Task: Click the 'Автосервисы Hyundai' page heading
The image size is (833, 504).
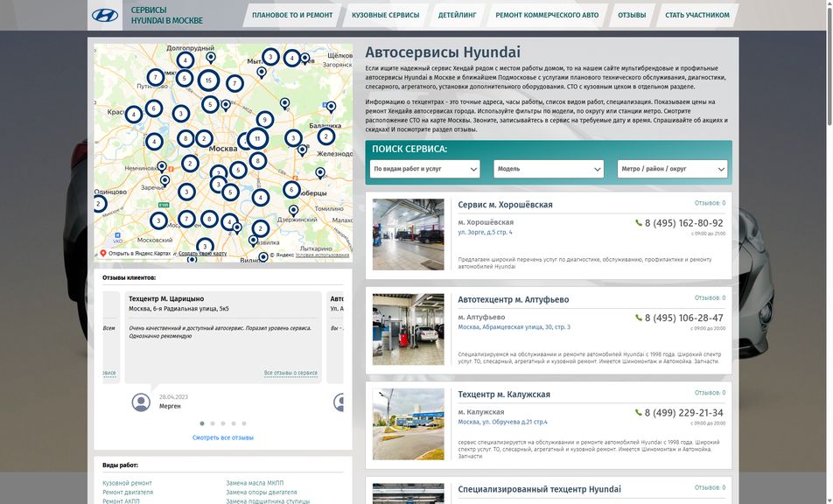Action: tap(443, 52)
